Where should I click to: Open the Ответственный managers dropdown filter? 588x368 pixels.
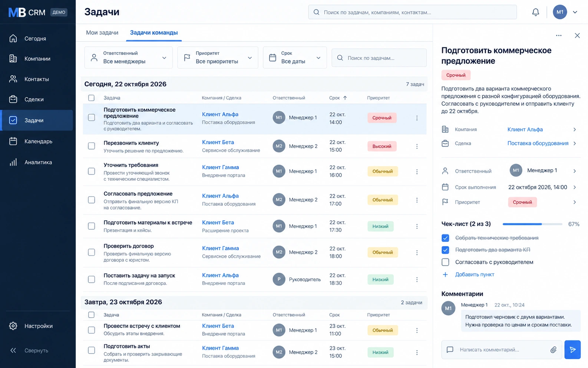point(129,57)
